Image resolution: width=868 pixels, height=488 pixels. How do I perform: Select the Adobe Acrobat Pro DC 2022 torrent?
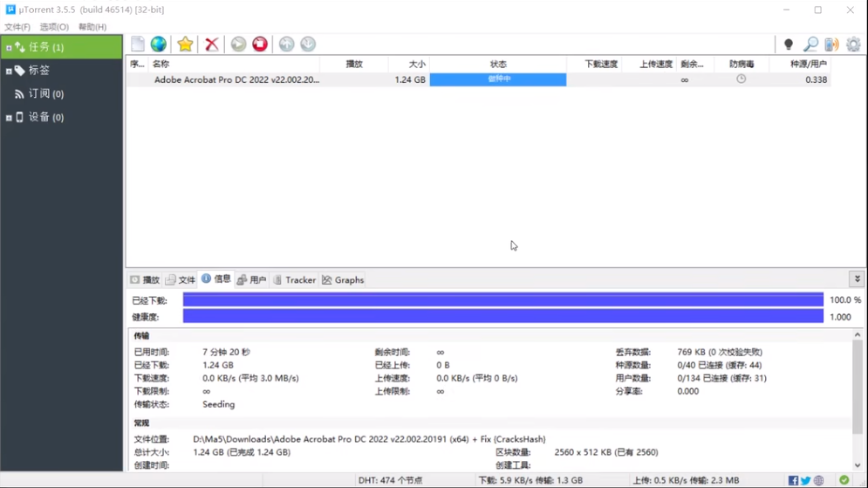tap(237, 79)
